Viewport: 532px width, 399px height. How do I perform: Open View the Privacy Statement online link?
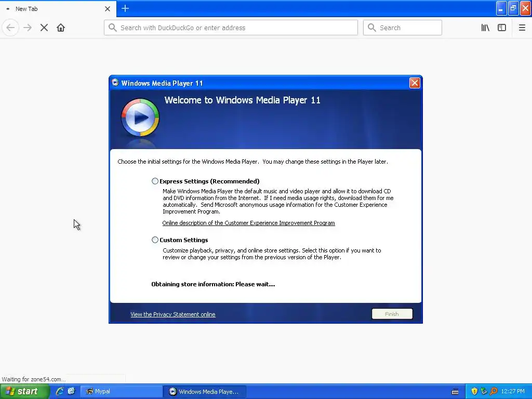click(172, 314)
